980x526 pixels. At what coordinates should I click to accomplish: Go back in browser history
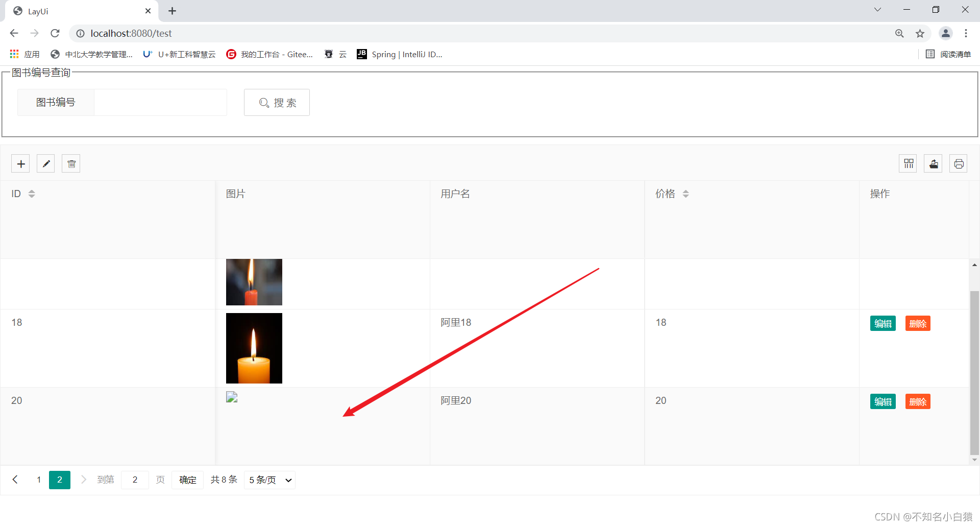tap(14, 33)
